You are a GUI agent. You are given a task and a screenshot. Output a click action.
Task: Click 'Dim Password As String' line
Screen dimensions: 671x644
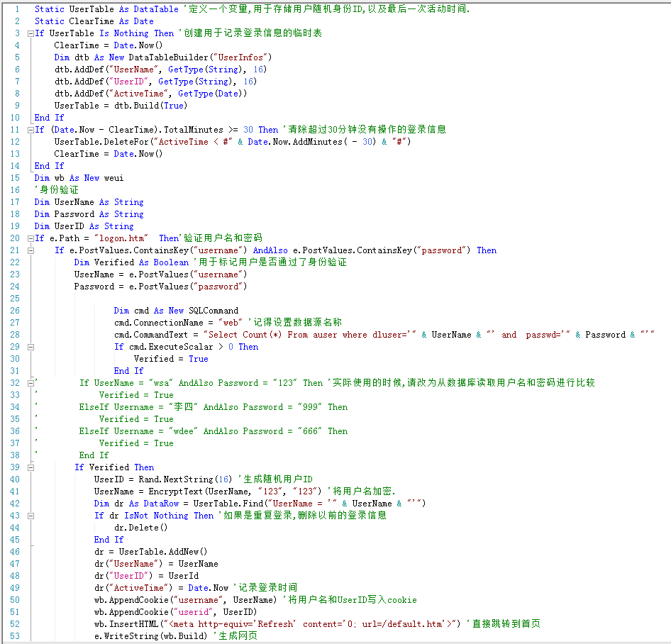pos(89,214)
